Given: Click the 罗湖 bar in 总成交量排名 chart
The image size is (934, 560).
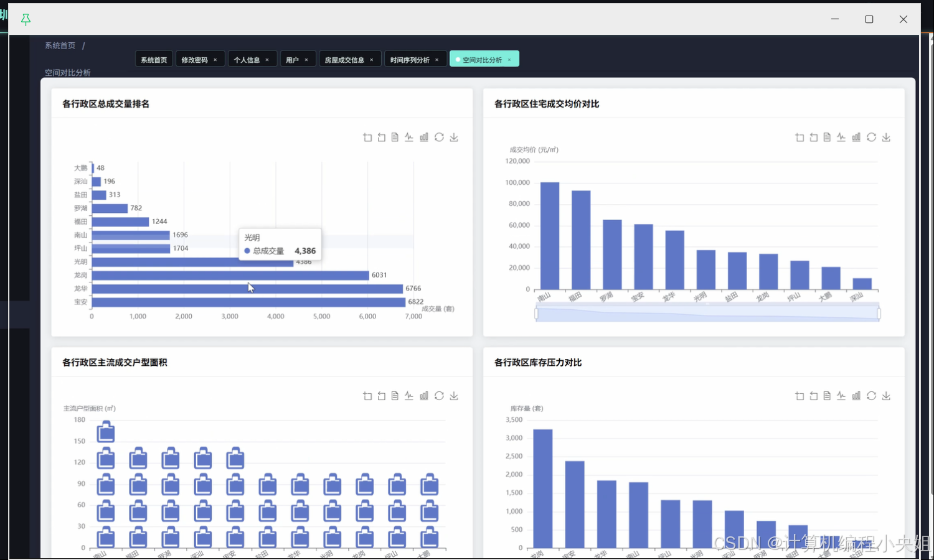Looking at the screenshot, I should click(110, 208).
